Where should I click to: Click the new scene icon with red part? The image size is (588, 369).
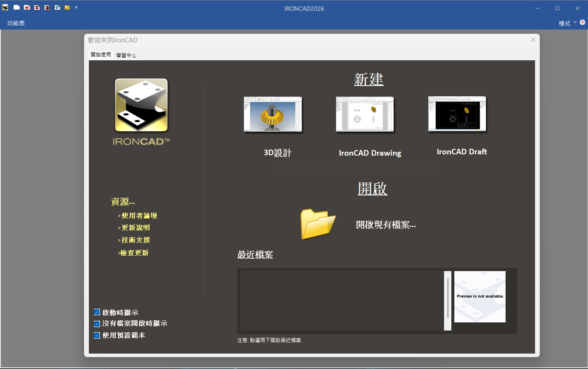27,7
